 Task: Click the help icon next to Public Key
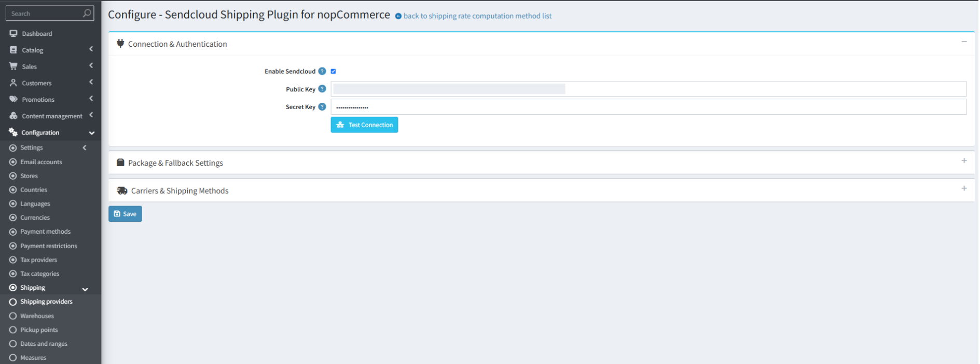click(322, 89)
